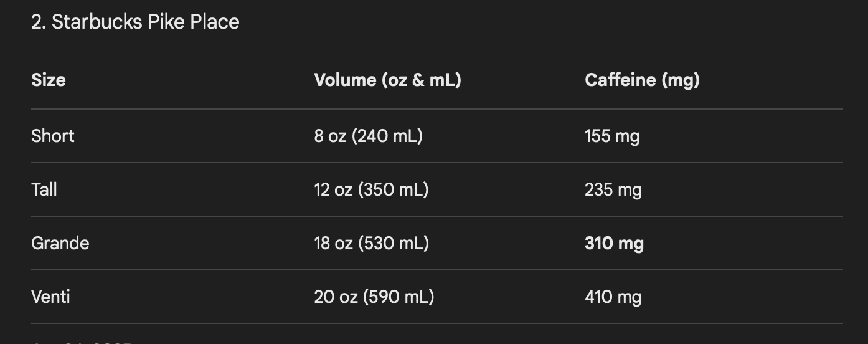868x344 pixels.
Task: Click the "2. Starbucks Pike Place" heading
Action: (135, 22)
